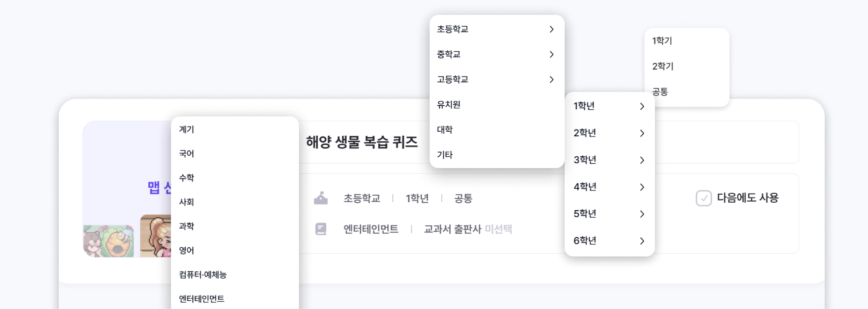868x309 pixels.
Task: Click the textbook icon beside 엔터테인먼트
Action: (321, 229)
